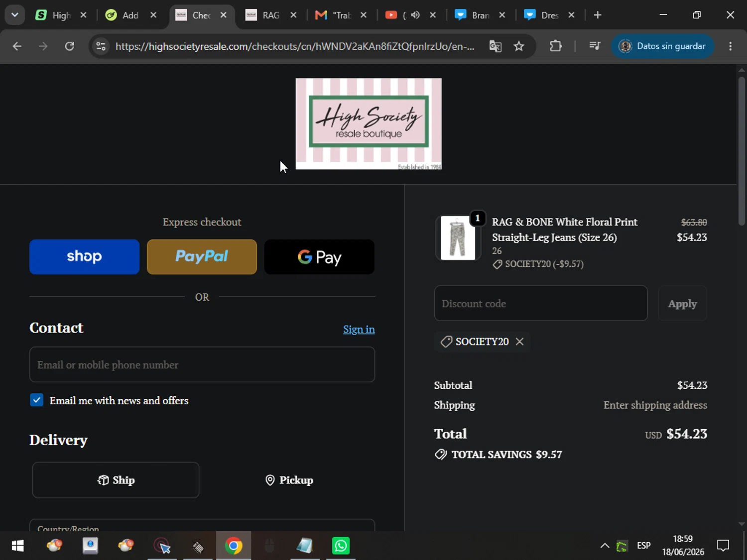Open the extensions puzzle icon
The height and width of the screenshot is (560, 747).
click(556, 46)
